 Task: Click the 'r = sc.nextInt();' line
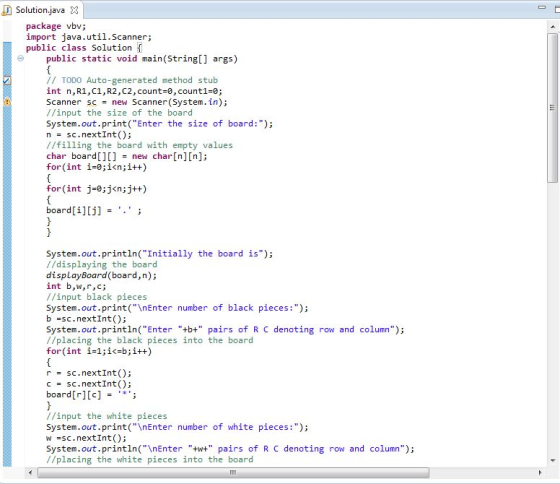[x=89, y=373]
